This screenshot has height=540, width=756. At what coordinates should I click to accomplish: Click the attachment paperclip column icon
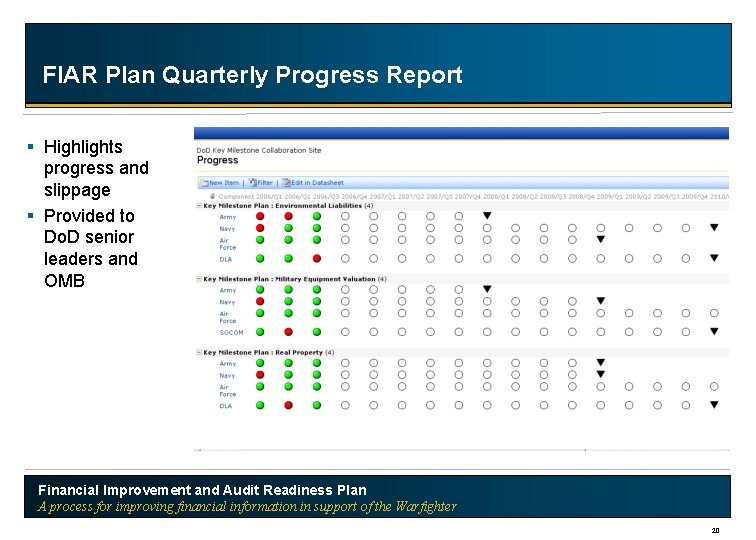click(x=212, y=196)
